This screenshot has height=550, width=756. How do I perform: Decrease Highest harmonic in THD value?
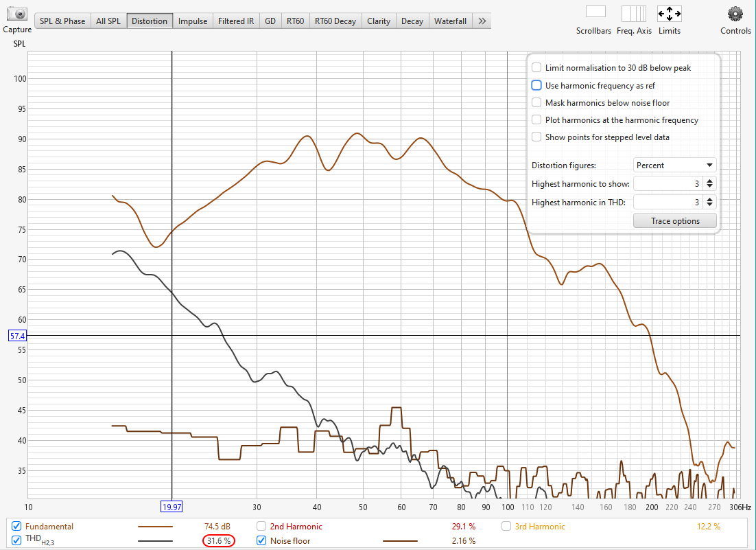710,205
